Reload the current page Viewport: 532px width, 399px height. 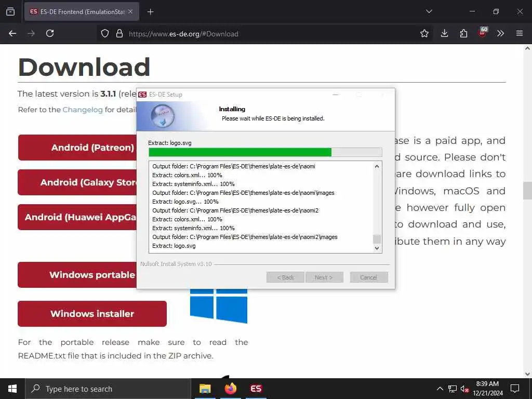click(x=50, y=33)
